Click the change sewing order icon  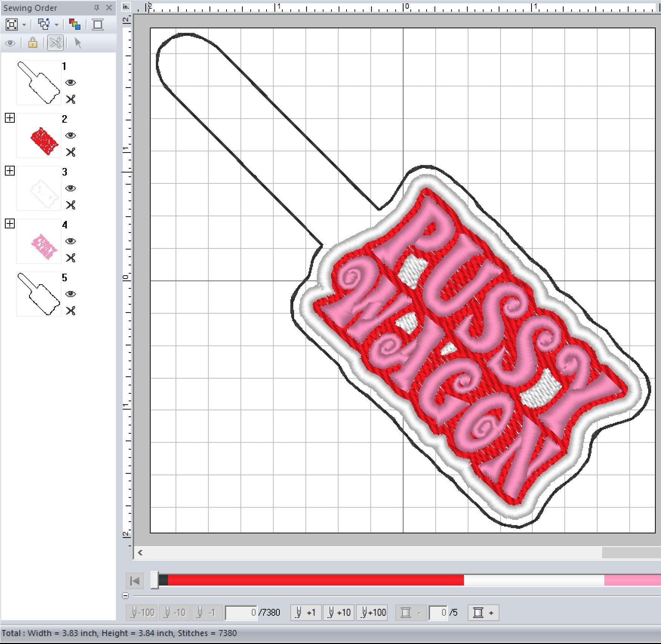pyautogui.click(x=44, y=25)
